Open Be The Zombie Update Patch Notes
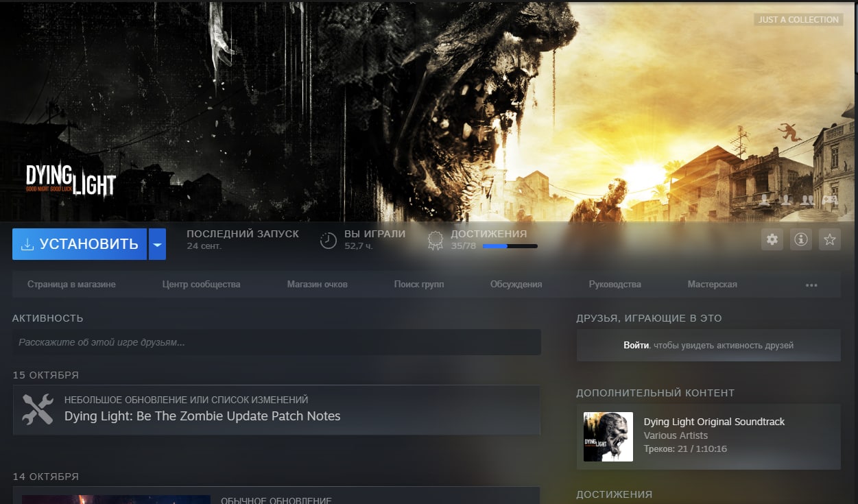 tap(202, 416)
